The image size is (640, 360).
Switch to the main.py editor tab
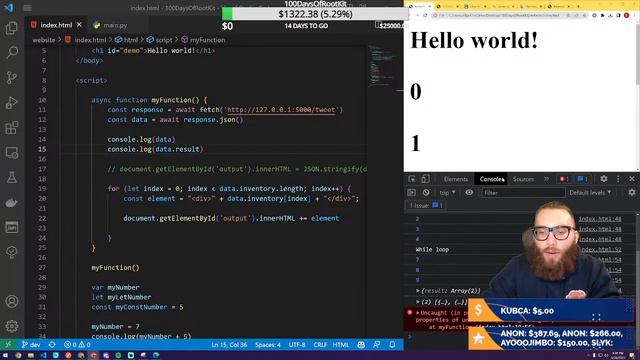coord(115,25)
